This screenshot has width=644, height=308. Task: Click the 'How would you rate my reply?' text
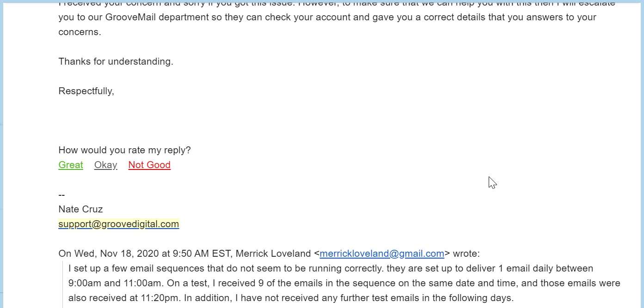(124, 150)
